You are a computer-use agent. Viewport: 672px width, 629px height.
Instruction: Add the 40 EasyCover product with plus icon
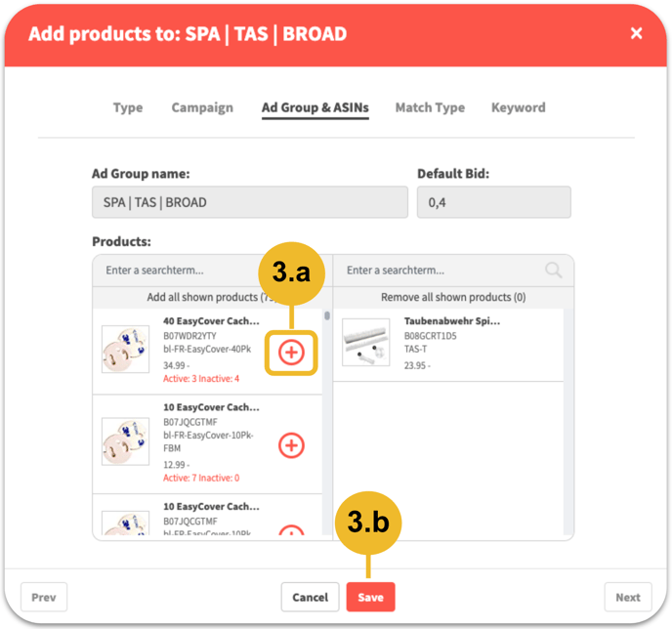291,353
